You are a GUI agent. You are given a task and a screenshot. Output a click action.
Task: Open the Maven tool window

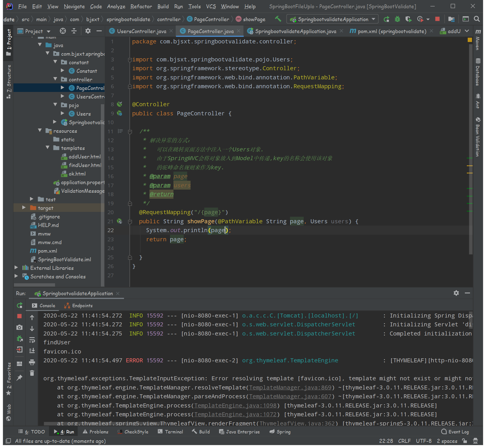478,40
